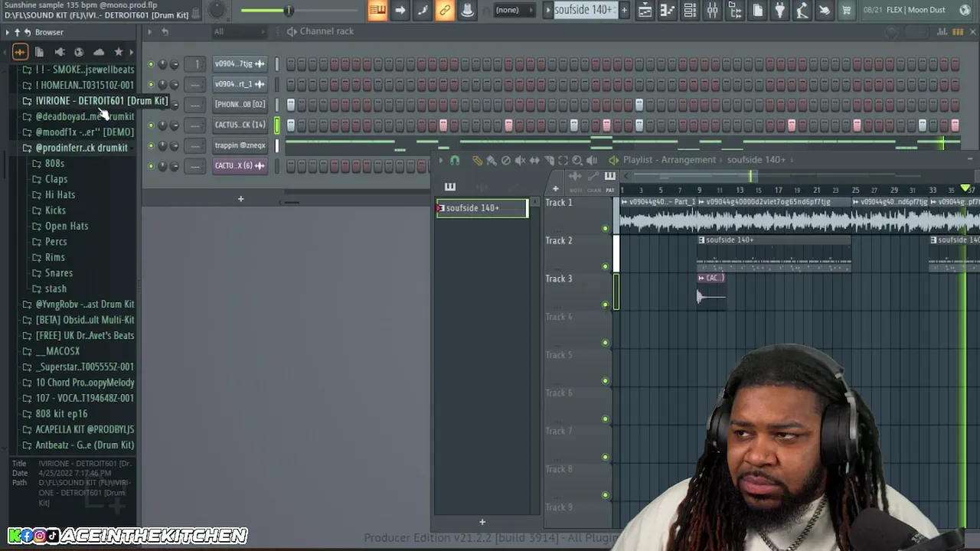Select the paint brush tool in Playlist
Image resolution: width=980 pixels, height=551 pixels.
pos(492,160)
